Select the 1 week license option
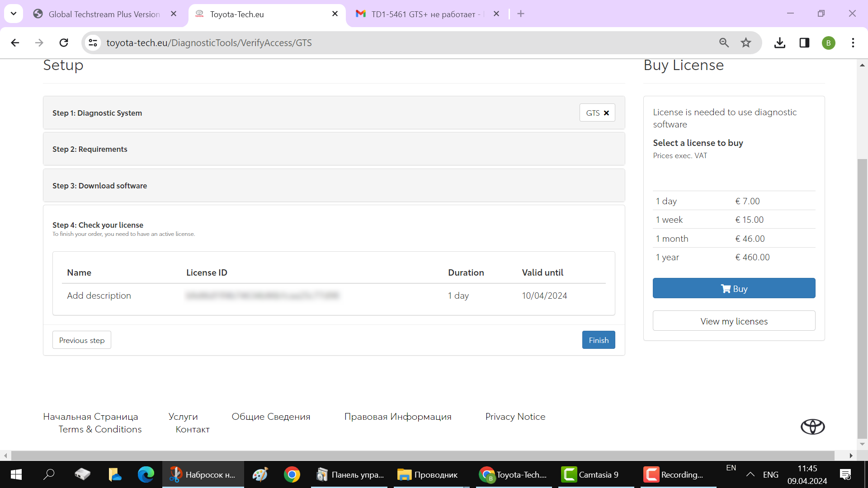This screenshot has width=868, height=488. [734, 220]
